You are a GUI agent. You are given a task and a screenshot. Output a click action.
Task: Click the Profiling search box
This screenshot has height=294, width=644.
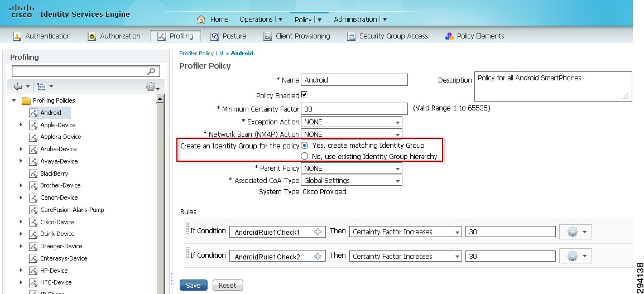click(x=86, y=71)
